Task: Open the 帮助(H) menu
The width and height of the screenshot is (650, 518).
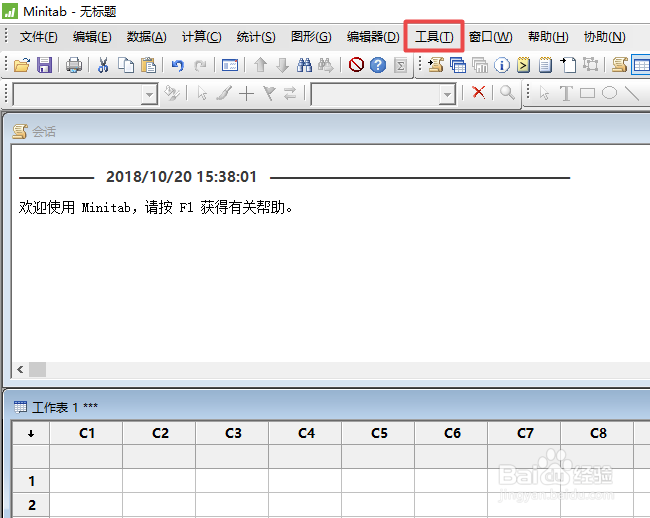Action: [x=548, y=36]
